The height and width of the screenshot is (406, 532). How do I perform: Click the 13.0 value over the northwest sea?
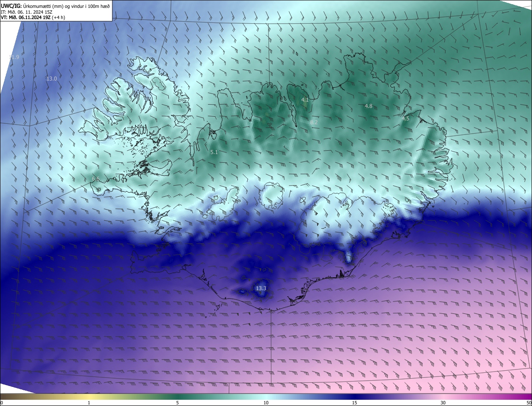[52, 78]
